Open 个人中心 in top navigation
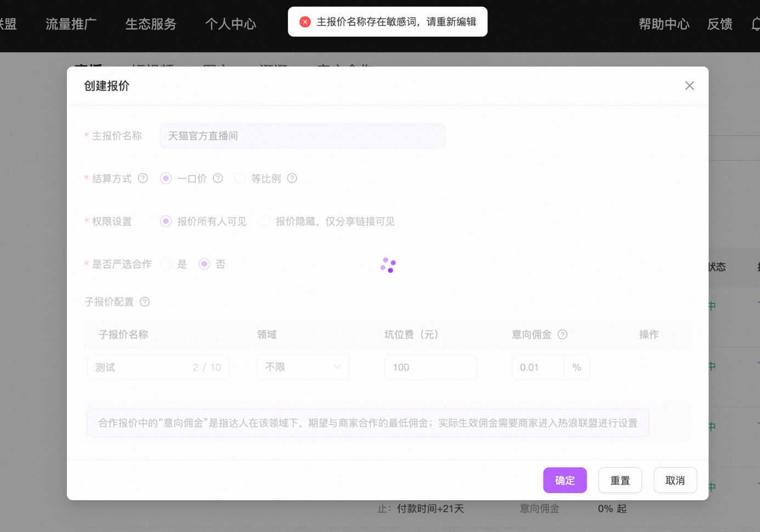 pyautogui.click(x=230, y=24)
